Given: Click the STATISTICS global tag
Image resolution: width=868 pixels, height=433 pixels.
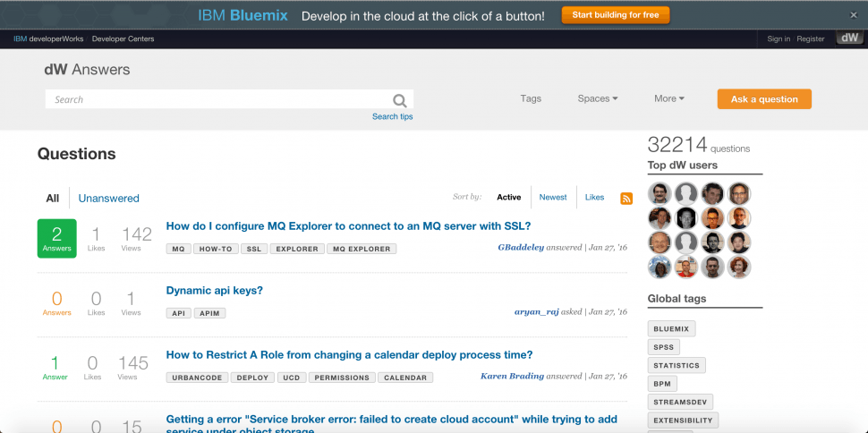Looking at the screenshot, I should coord(677,365).
